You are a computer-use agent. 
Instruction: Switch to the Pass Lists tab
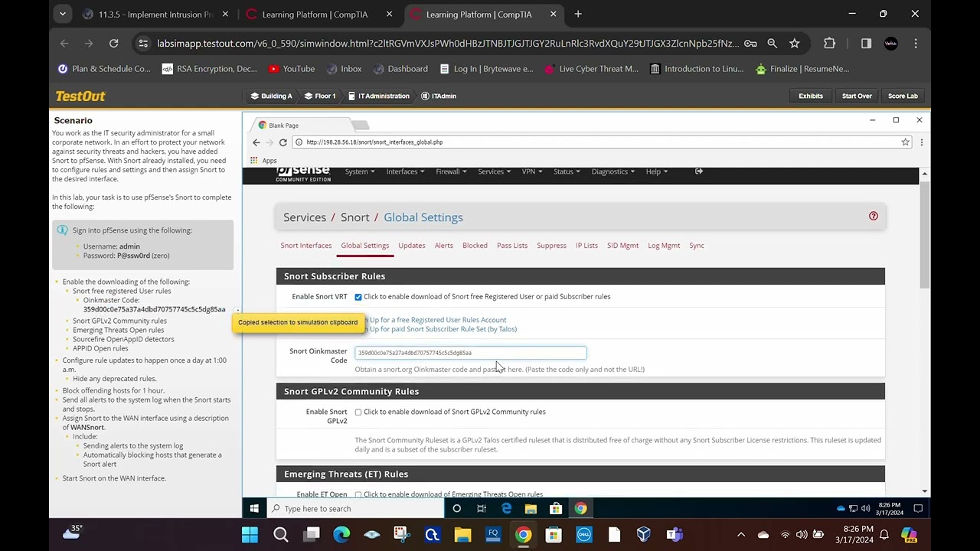(512, 246)
